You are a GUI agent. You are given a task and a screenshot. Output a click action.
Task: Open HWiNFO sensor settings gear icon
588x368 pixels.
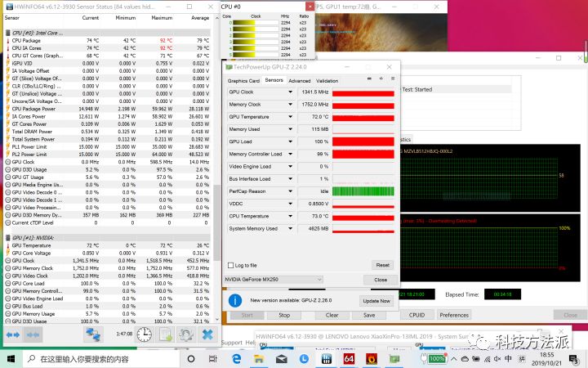click(x=186, y=334)
